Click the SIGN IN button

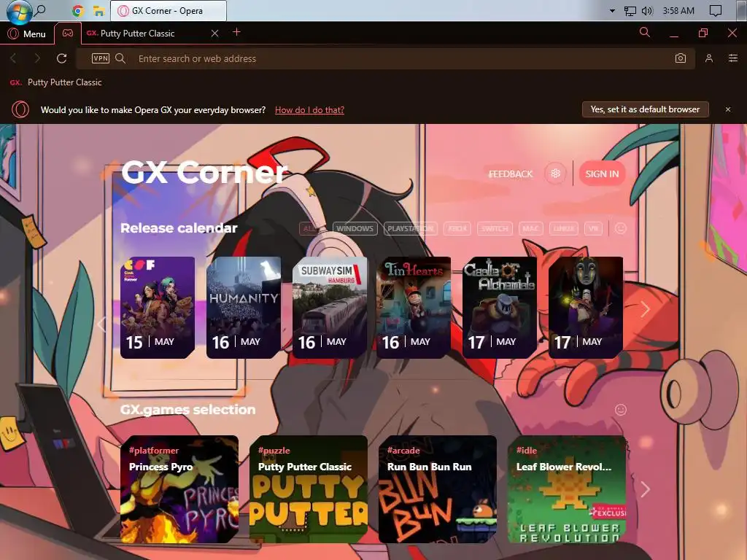pos(602,174)
